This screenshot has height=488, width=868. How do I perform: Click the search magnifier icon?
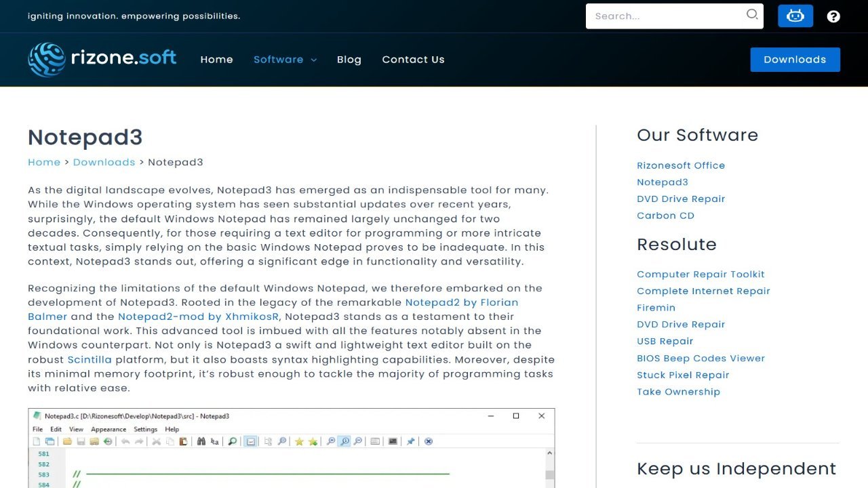[x=752, y=14]
